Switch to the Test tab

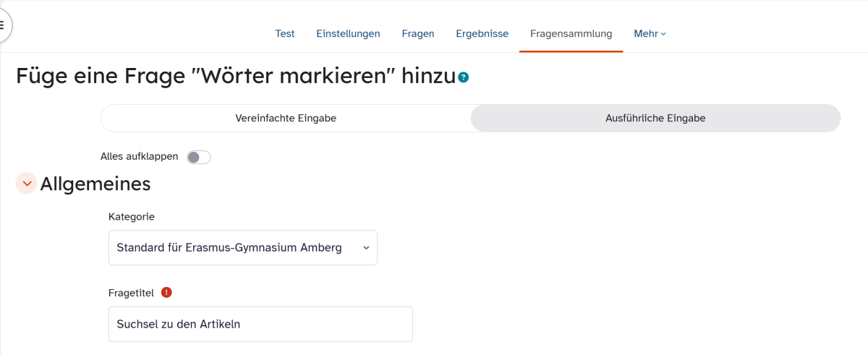(x=285, y=33)
